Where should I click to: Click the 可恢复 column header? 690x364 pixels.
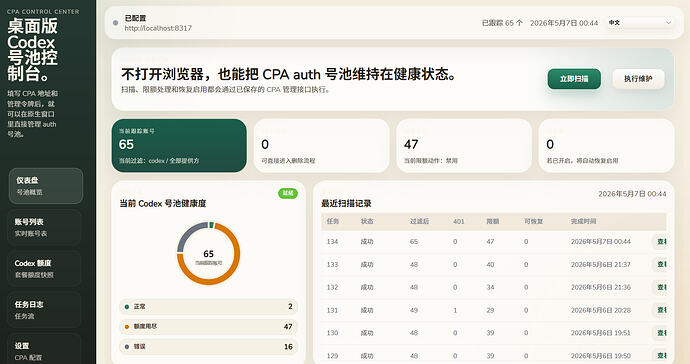(x=533, y=221)
